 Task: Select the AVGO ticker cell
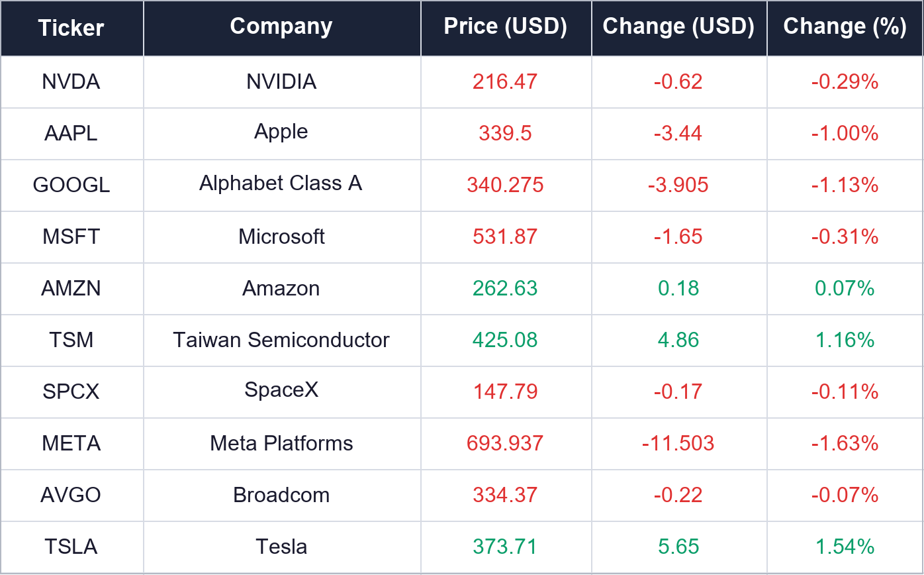[71, 495]
